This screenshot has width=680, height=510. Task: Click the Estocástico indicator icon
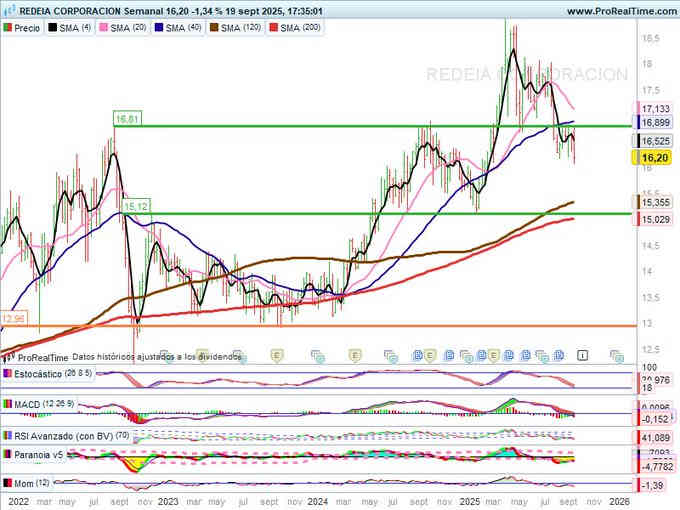click(7, 373)
